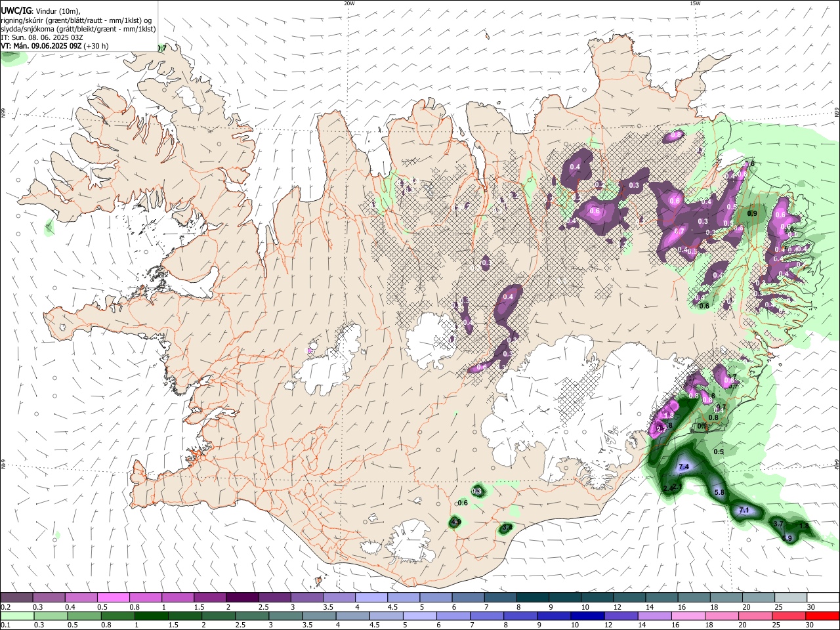The image size is (840, 630).
Task: Click the 'VT: Mán. 09.06.2025 09Z (+30 h)' line
Action: click(55, 46)
